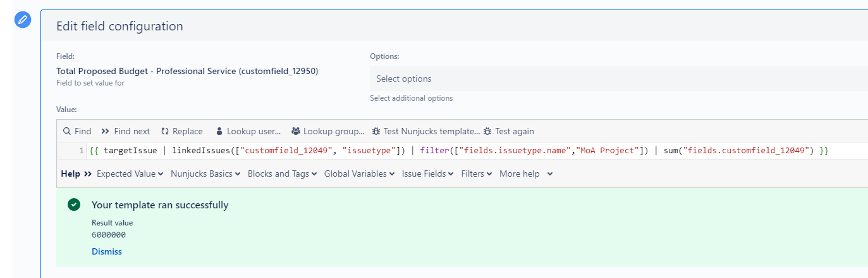This screenshot has height=278, width=868.
Task: Click Replace in the editor toolbar
Action: (182, 131)
